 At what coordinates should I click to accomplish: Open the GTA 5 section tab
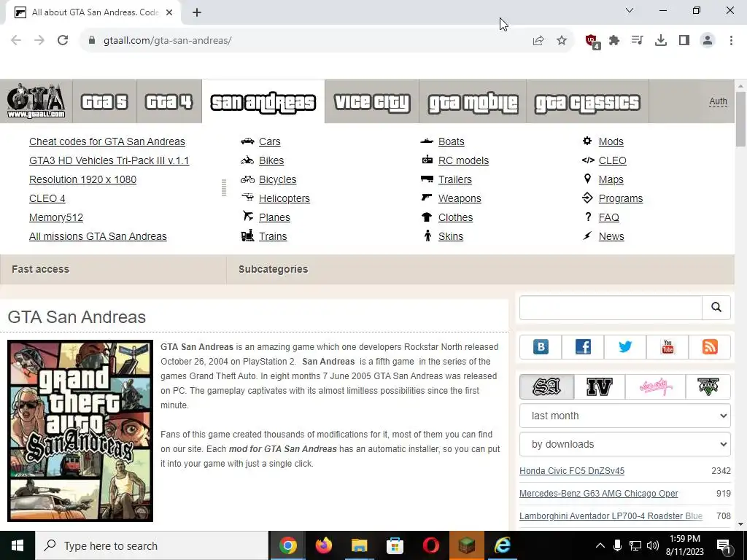[104, 101]
